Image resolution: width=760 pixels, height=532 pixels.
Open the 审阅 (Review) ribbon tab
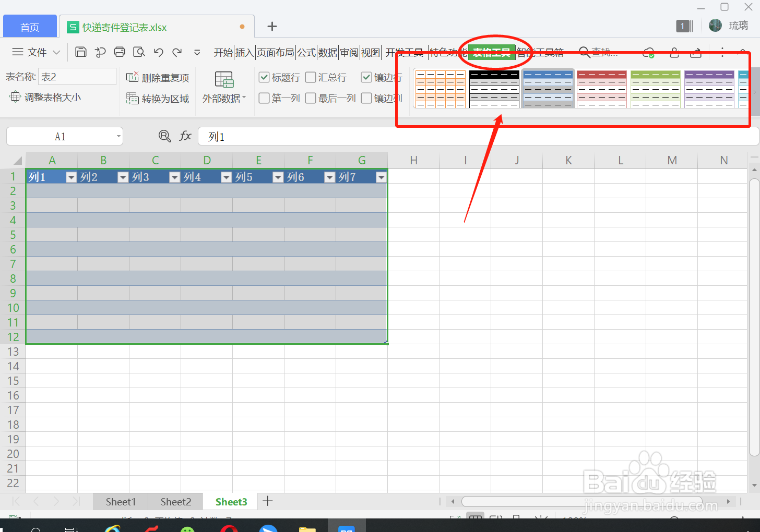pos(349,52)
